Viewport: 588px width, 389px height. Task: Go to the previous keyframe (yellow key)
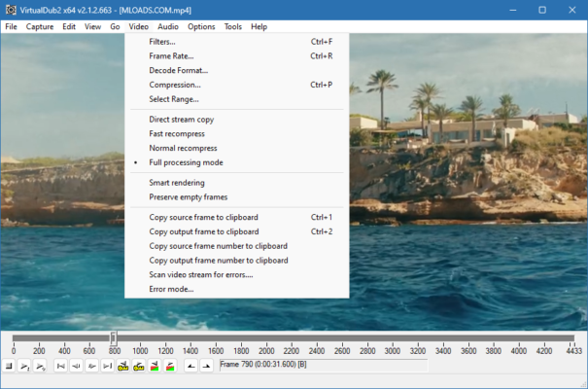[x=123, y=366]
